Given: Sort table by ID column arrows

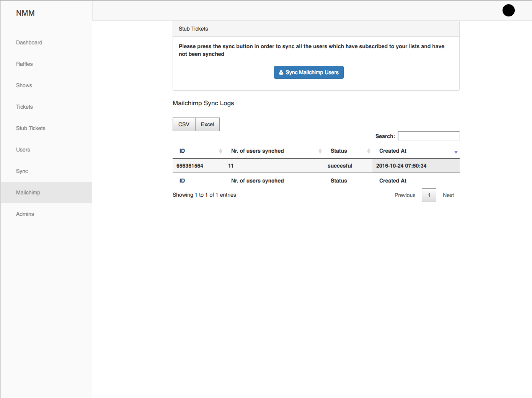Looking at the screenshot, I should pyautogui.click(x=220, y=151).
